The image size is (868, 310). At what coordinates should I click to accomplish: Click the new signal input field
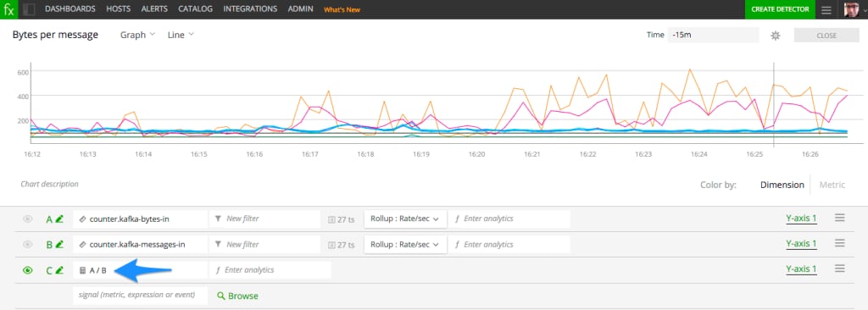tap(140, 295)
